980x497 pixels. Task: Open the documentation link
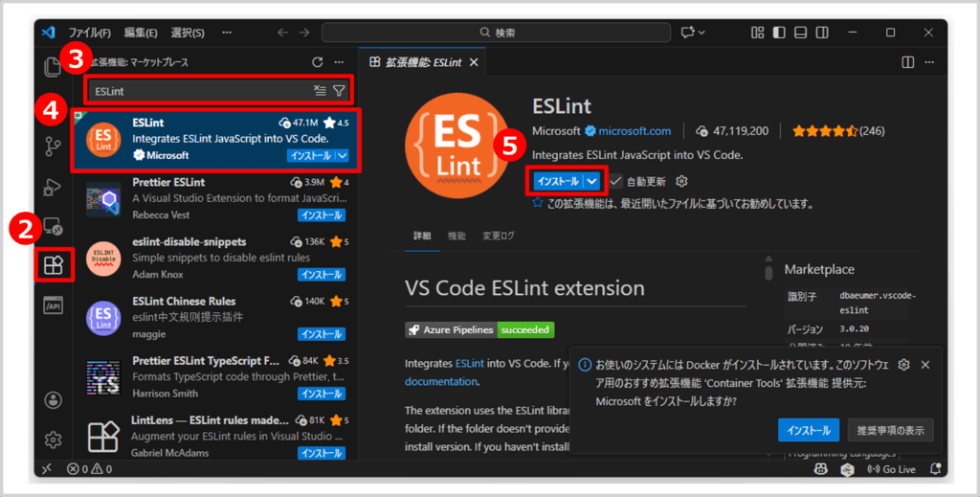(x=440, y=381)
